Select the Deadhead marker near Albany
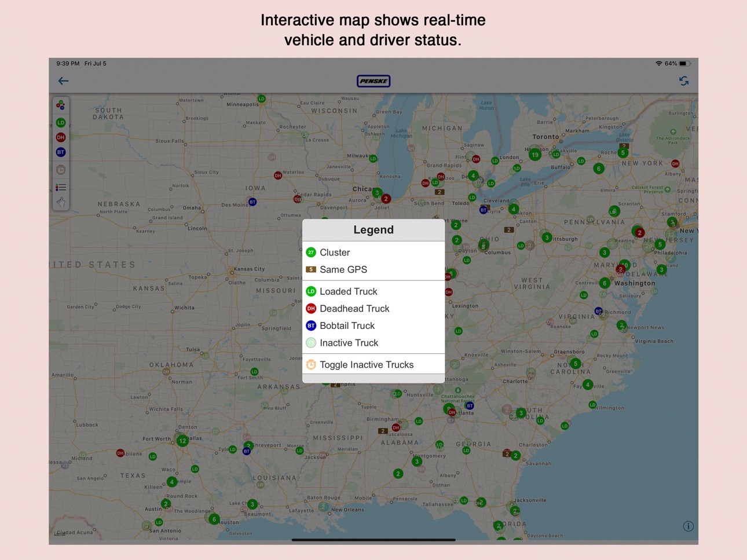Image resolution: width=747 pixels, height=560 pixels. [x=675, y=164]
